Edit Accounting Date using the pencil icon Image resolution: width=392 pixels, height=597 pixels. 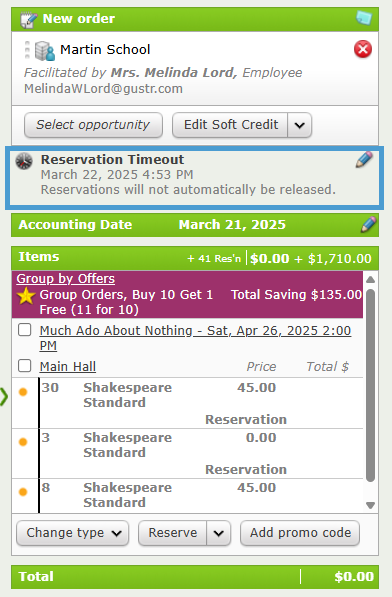pyautogui.click(x=368, y=224)
